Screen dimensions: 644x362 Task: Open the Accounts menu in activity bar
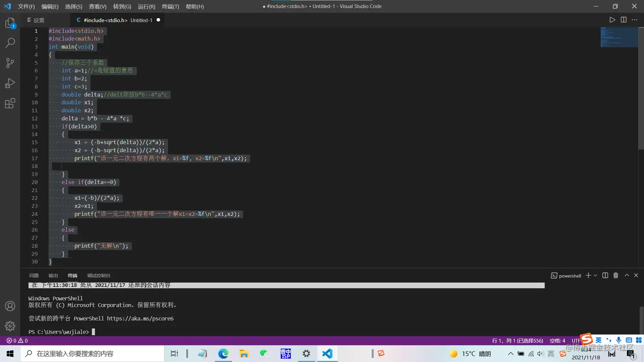(10, 306)
